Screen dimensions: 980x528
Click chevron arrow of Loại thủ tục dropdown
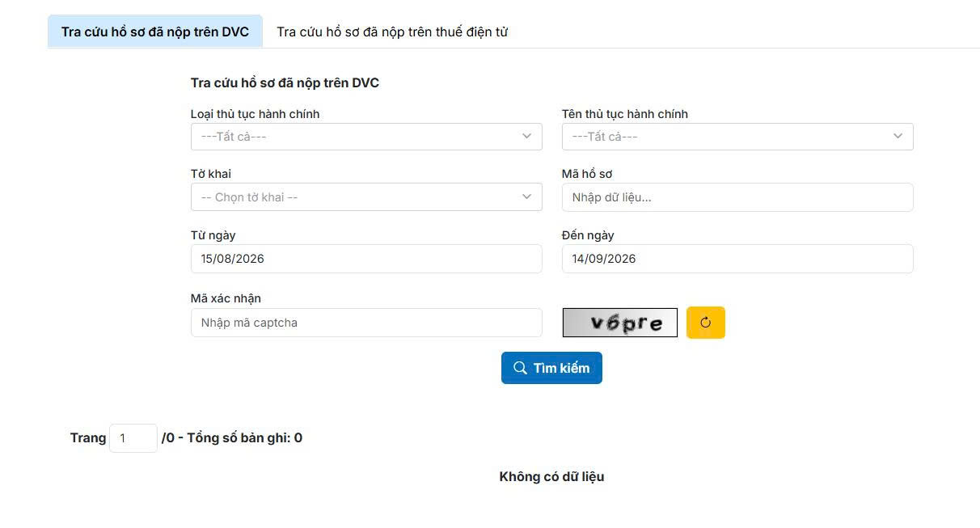(x=527, y=137)
